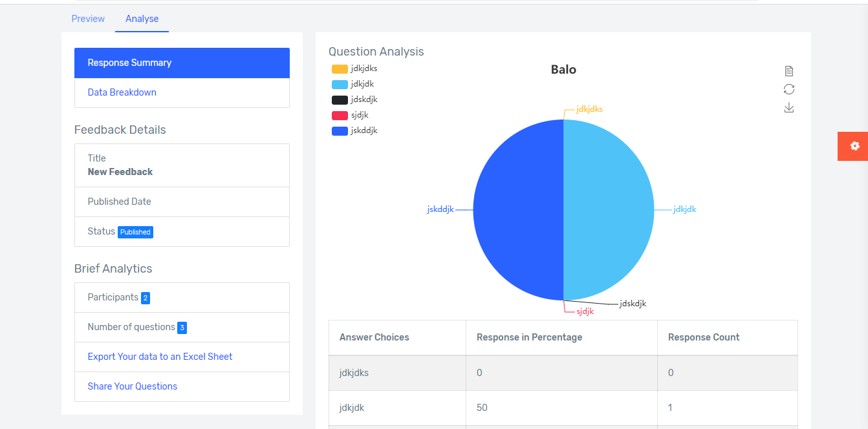868x429 pixels.
Task: Click the Feedback Details heading
Action: pos(120,130)
